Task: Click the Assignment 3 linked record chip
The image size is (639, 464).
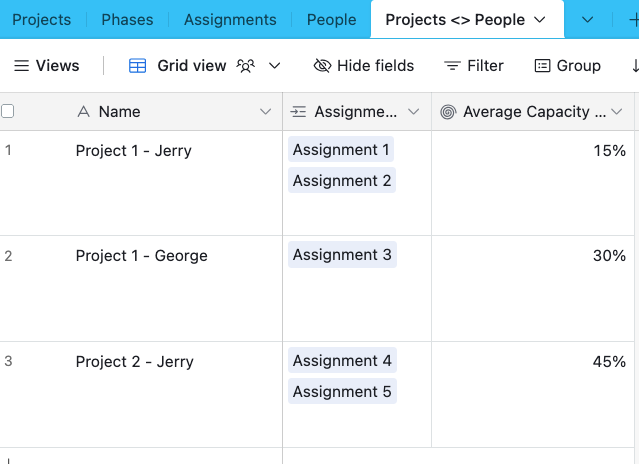Action: 342,255
